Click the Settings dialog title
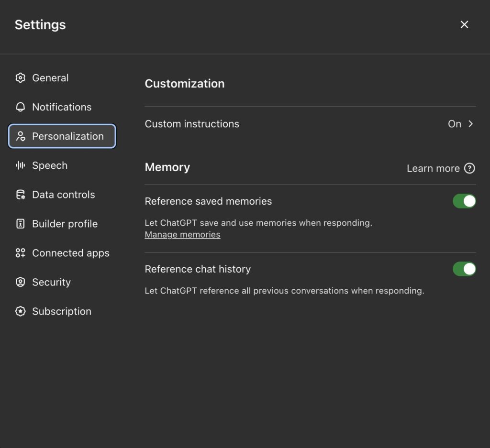 pyautogui.click(x=40, y=25)
